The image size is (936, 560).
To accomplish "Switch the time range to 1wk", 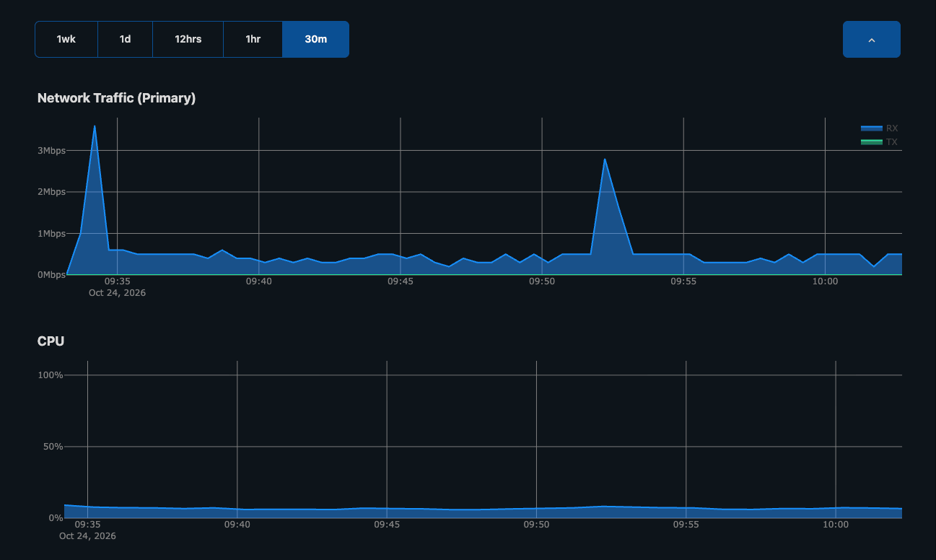I will click(66, 39).
